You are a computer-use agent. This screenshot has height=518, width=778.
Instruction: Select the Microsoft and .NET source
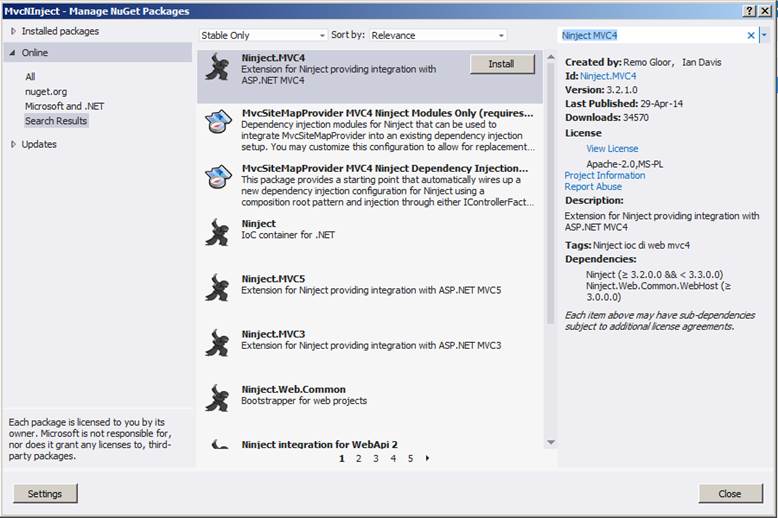[65, 106]
